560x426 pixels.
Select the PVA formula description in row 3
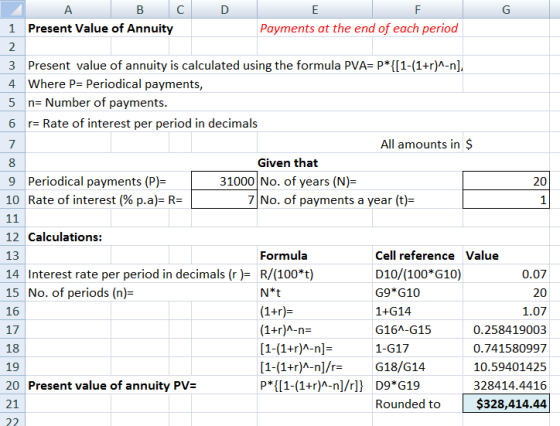coord(245,65)
